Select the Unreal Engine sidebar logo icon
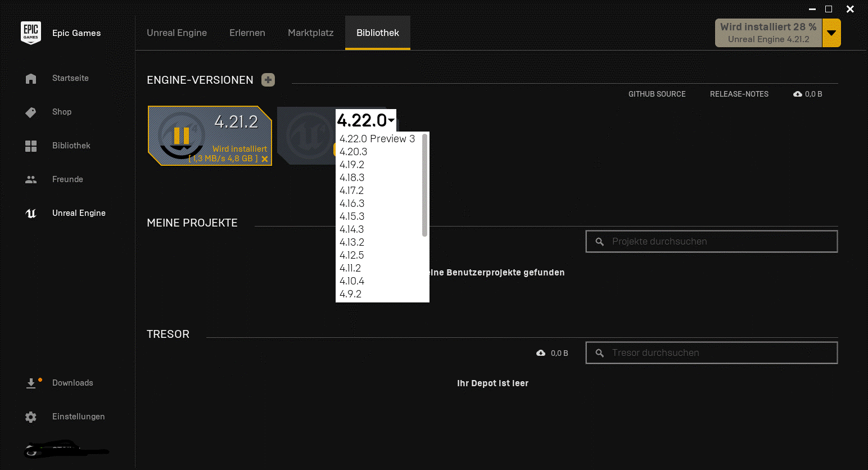The width and height of the screenshot is (868, 470). [31, 213]
